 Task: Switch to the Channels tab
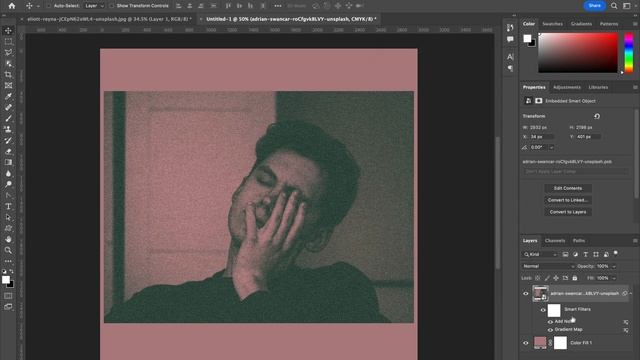555,241
